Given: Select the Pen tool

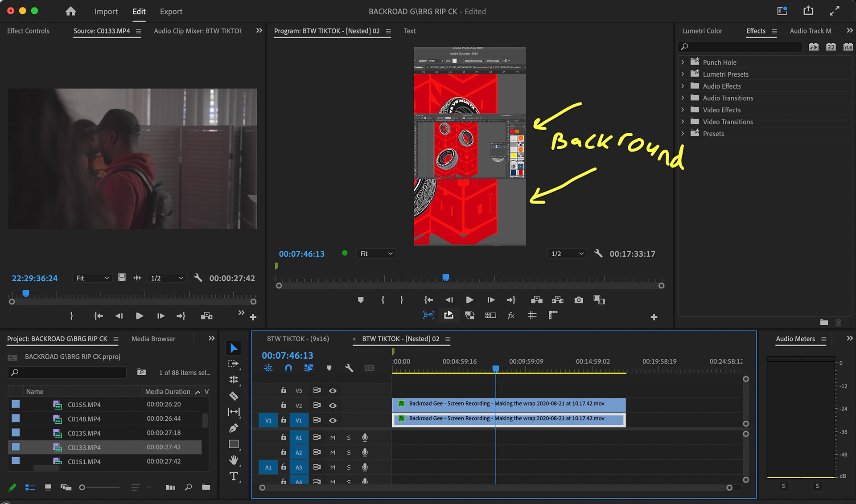Looking at the screenshot, I should click(x=234, y=428).
